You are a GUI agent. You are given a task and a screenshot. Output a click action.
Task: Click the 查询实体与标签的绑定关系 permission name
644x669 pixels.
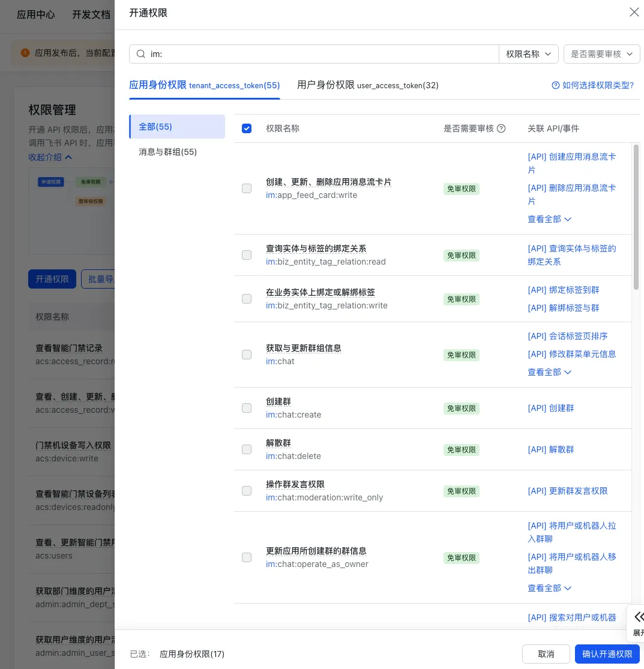coord(316,248)
